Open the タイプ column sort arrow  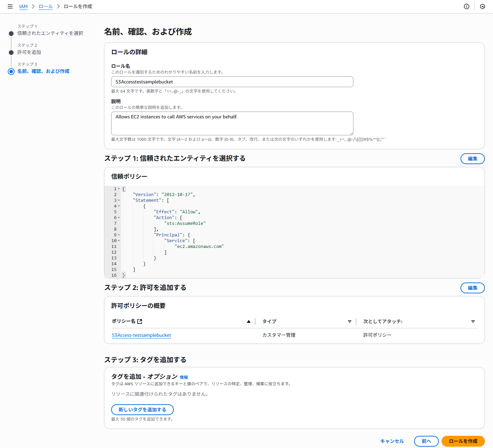[350, 322]
